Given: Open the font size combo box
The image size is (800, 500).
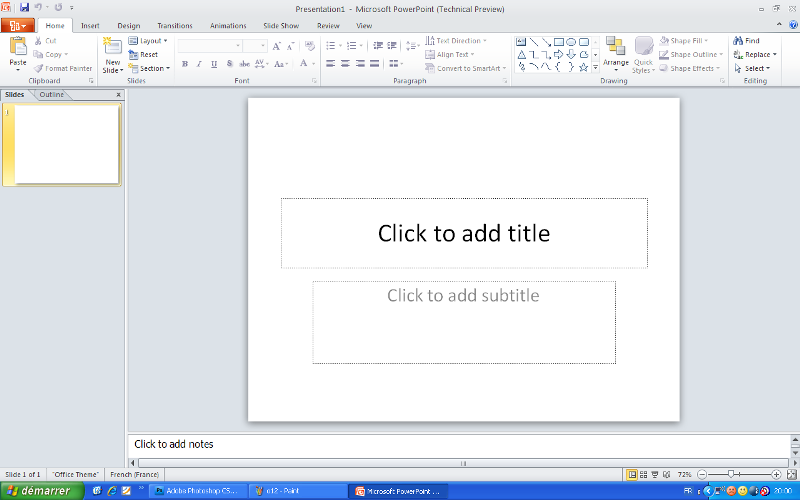Looking at the screenshot, I should (x=255, y=46).
